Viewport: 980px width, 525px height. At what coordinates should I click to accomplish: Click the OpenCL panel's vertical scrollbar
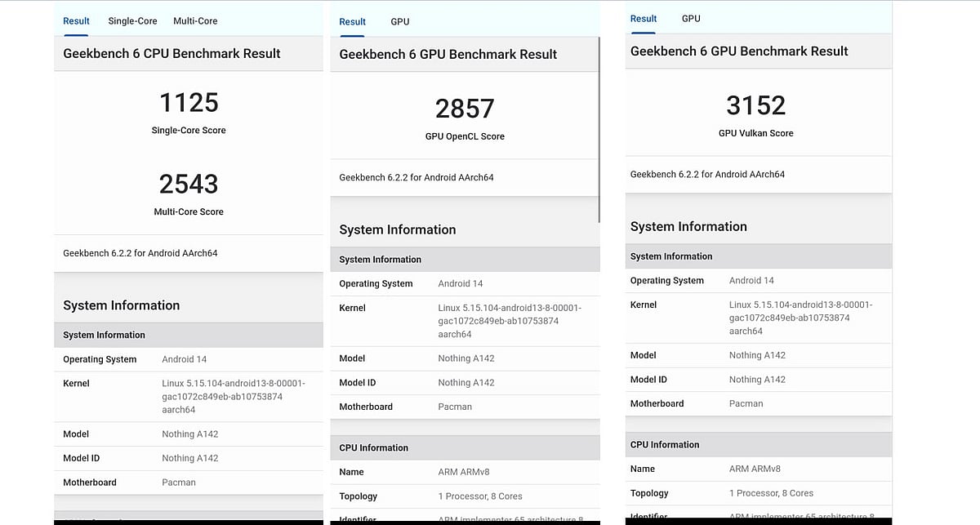tap(599, 131)
